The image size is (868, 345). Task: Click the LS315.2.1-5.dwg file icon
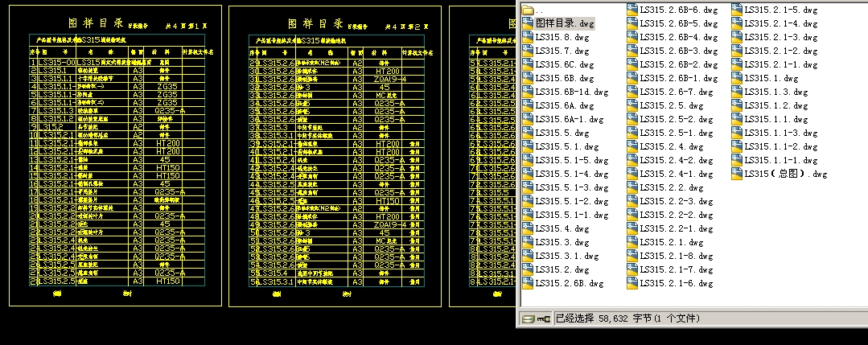737,10
